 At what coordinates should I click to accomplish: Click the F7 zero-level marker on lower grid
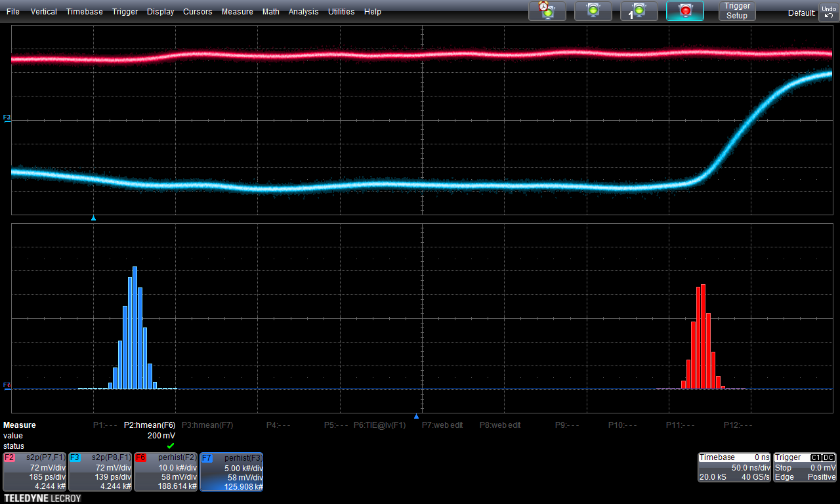[7, 386]
